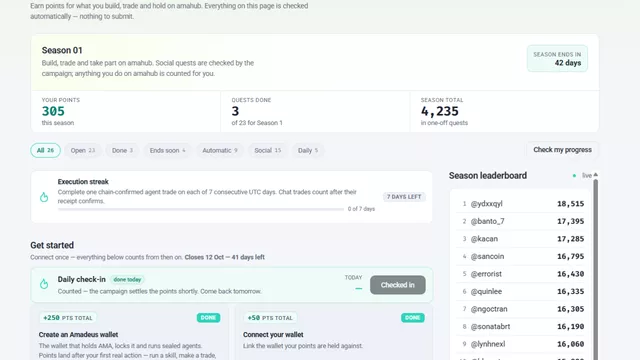Viewport: 640px width, 360px height.
Task: Click DONE badge on Connect your wallet
Action: [413, 318]
